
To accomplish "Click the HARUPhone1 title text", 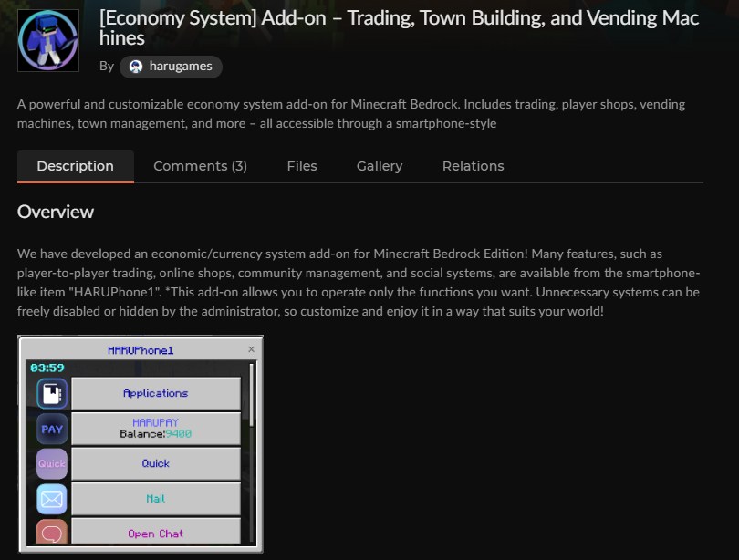I will click(141, 350).
